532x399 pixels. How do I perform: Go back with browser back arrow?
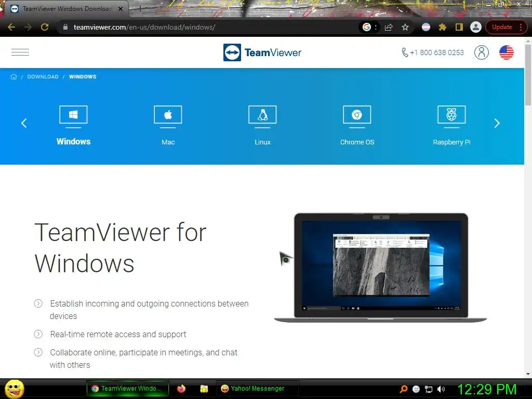click(x=11, y=27)
